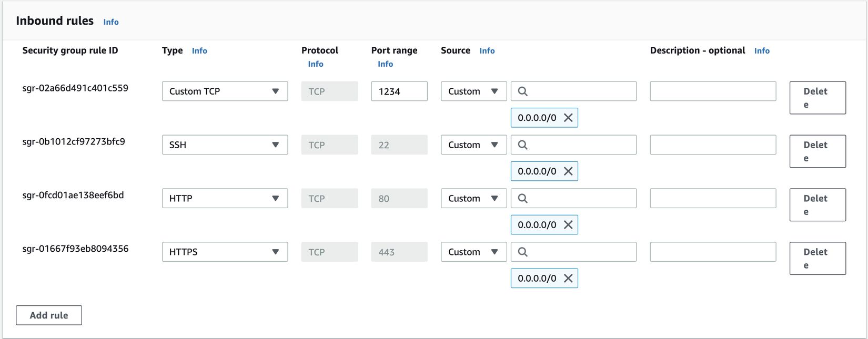Delete the HTTPS inbound rule
The width and height of the screenshot is (868, 339).
point(817,259)
